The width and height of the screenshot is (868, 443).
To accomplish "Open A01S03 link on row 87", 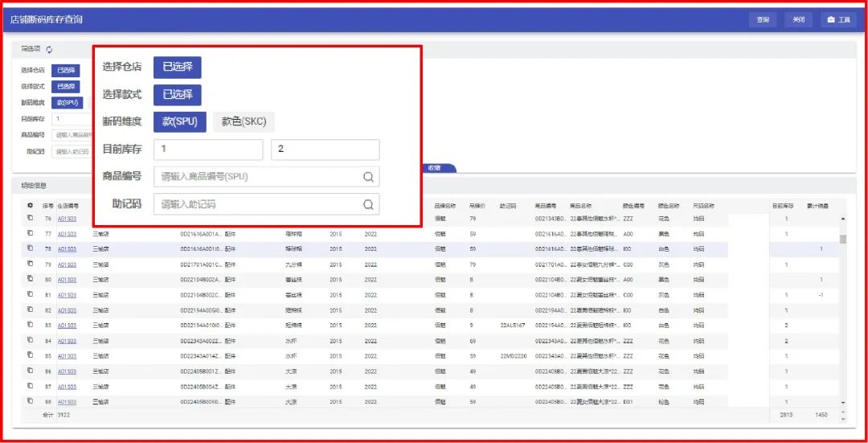I will 67,386.
